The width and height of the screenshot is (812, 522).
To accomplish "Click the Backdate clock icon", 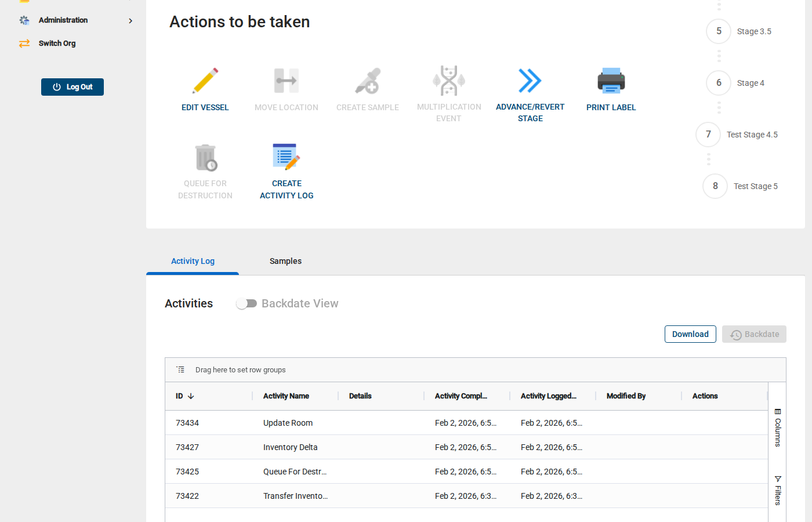I will pos(736,334).
